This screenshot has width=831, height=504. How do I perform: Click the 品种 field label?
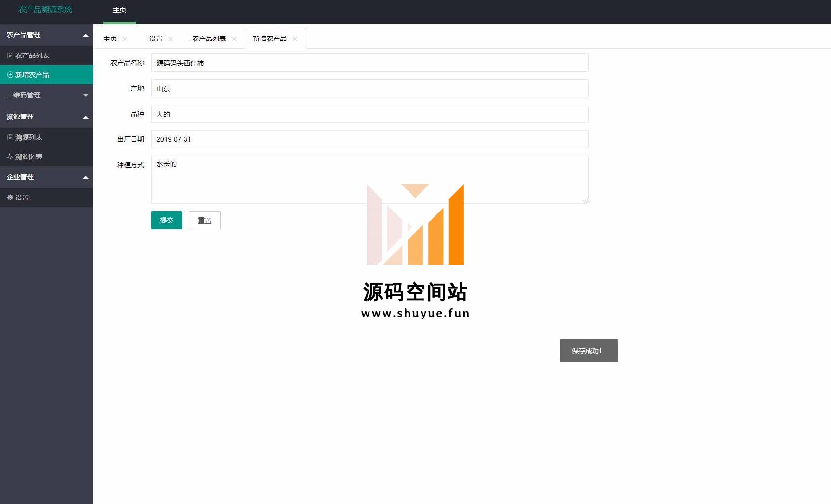pyautogui.click(x=137, y=114)
